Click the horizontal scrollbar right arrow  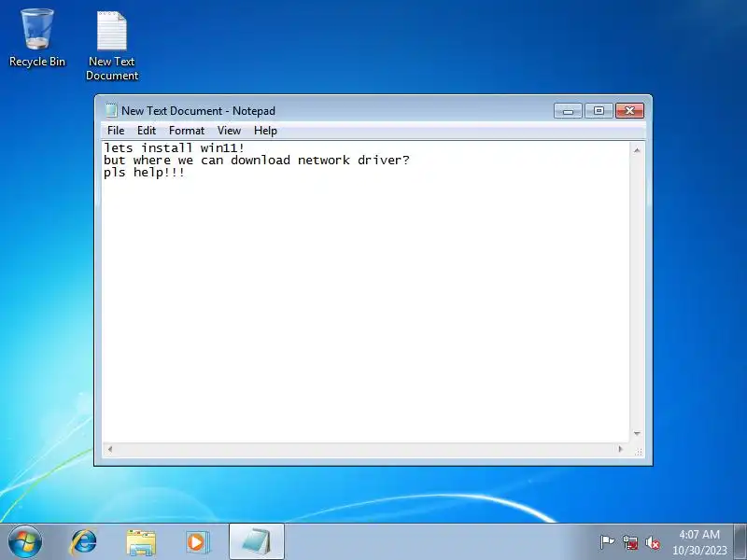pyautogui.click(x=620, y=449)
